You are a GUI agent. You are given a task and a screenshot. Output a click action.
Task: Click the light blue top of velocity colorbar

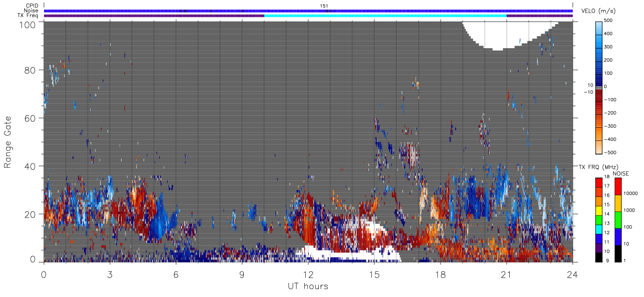[x=598, y=27]
